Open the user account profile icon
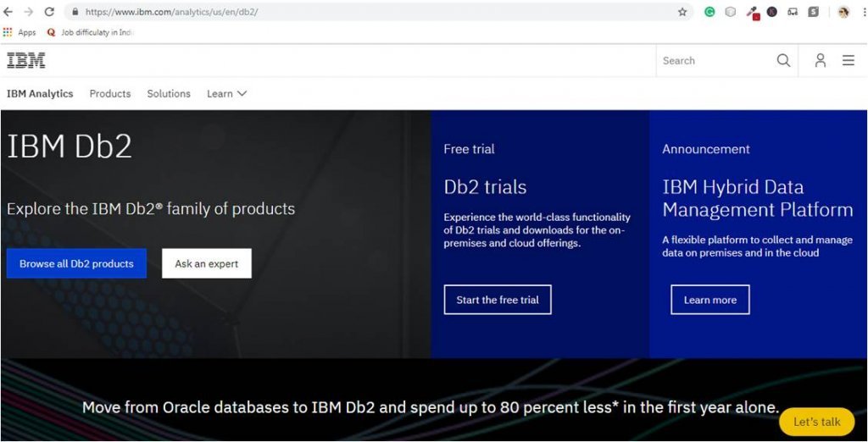 click(820, 61)
